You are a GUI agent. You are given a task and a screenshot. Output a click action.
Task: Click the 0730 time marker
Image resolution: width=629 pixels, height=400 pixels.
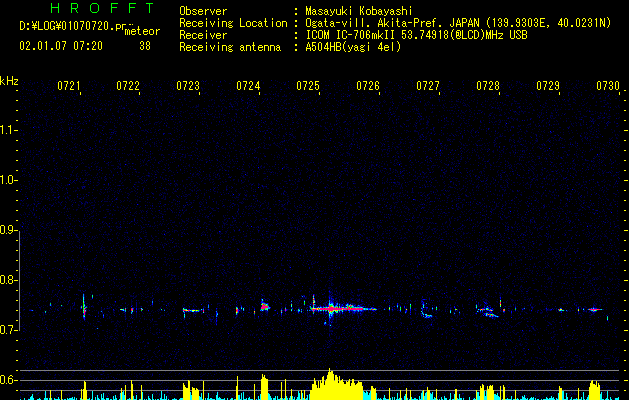[608, 86]
